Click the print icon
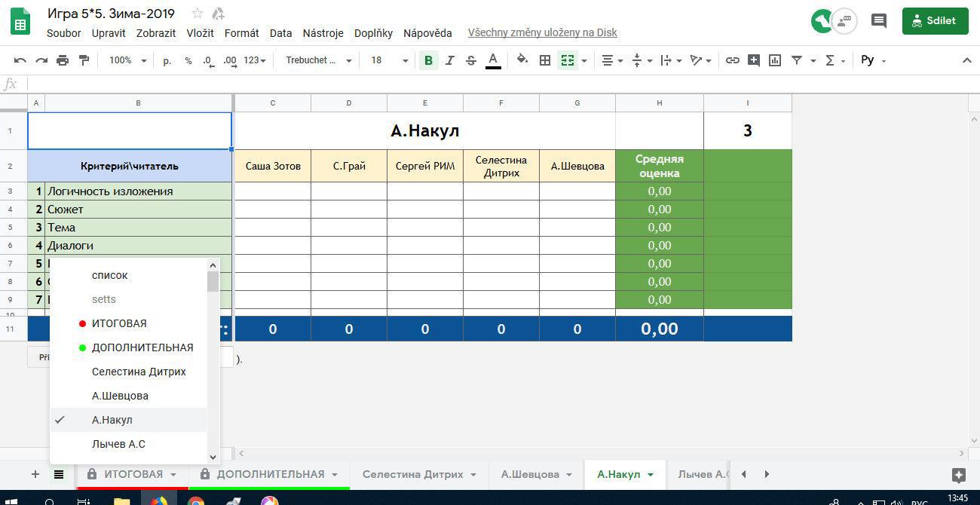Viewport: 980px width, 505px height. tap(63, 60)
